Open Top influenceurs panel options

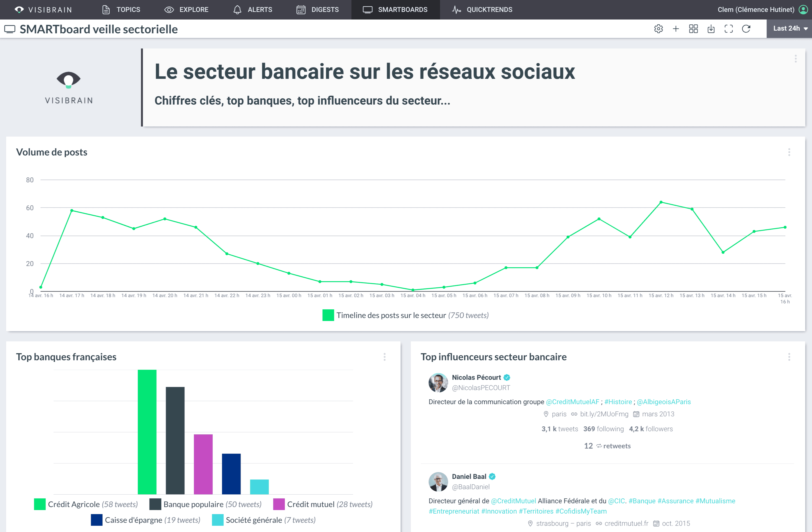[x=789, y=357]
